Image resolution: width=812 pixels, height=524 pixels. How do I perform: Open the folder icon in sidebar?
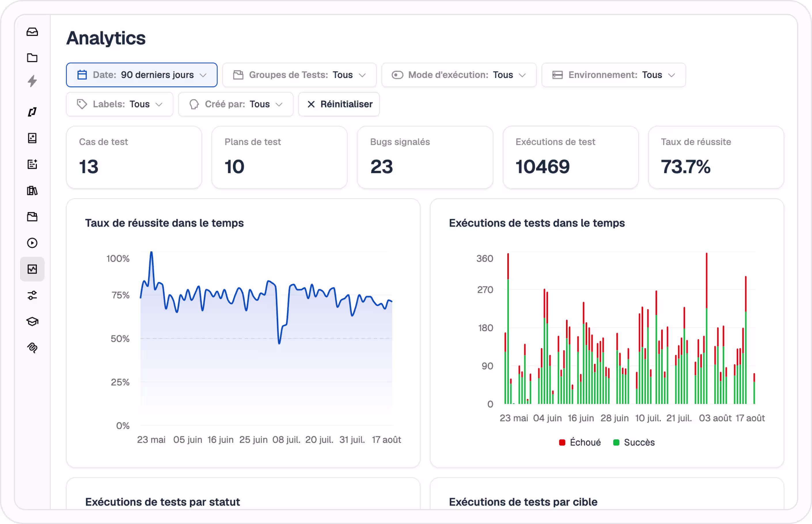click(x=32, y=58)
